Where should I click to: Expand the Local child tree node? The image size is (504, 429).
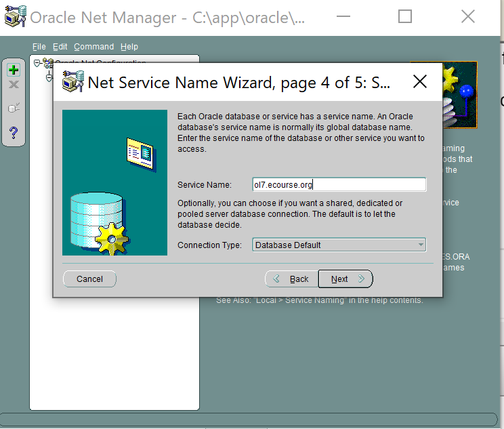pos(49,77)
